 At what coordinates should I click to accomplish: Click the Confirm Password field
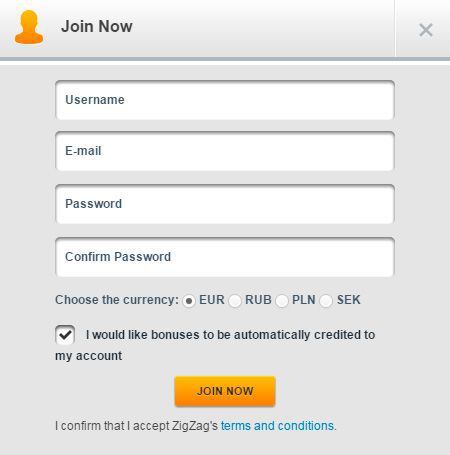pyautogui.click(x=225, y=257)
